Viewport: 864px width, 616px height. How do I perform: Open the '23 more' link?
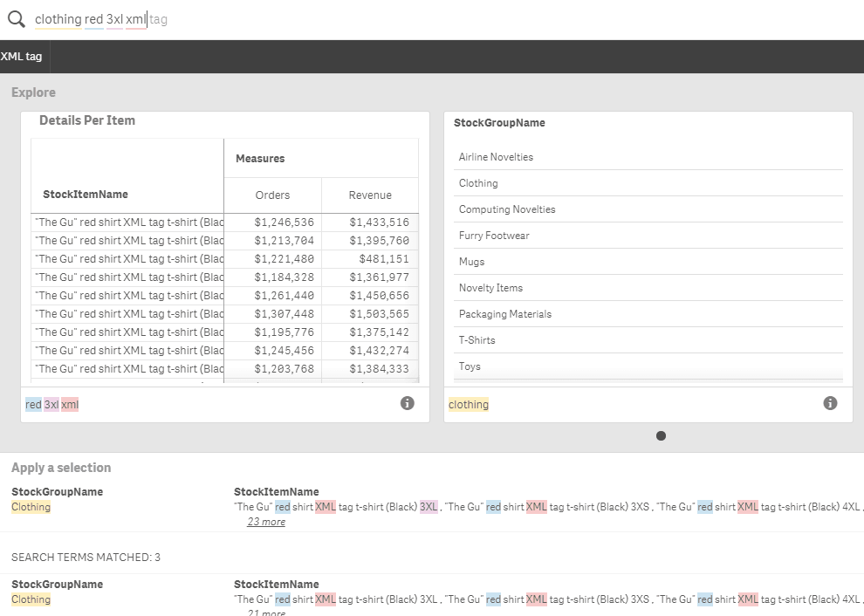click(x=266, y=522)
